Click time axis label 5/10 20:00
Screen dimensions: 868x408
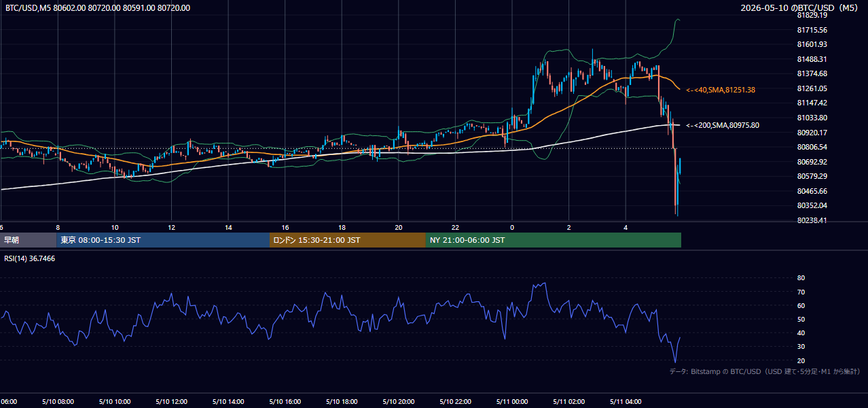[398, 402]
